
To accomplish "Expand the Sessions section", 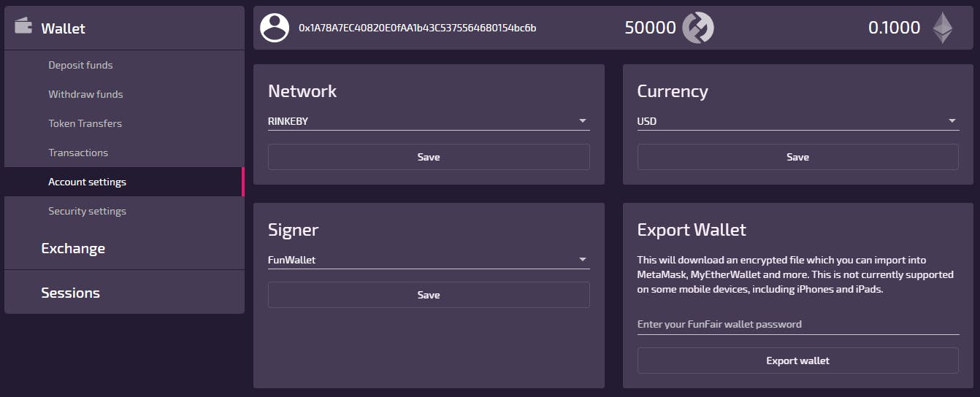I will pyautogui.click(x=70, y=293).
